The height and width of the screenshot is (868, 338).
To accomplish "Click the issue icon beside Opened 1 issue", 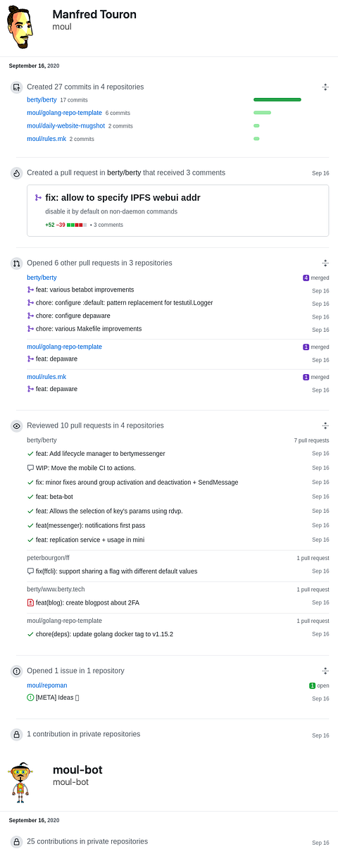I will click(x=16, y=671).
